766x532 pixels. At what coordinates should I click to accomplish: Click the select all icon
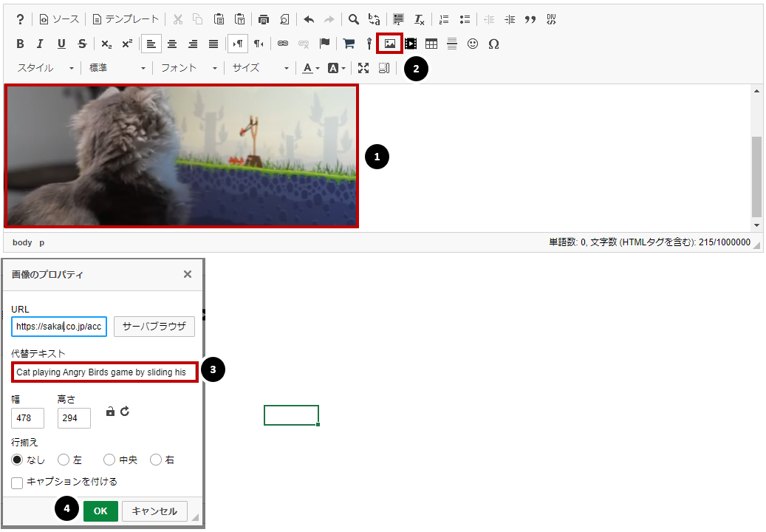(399, 19)
